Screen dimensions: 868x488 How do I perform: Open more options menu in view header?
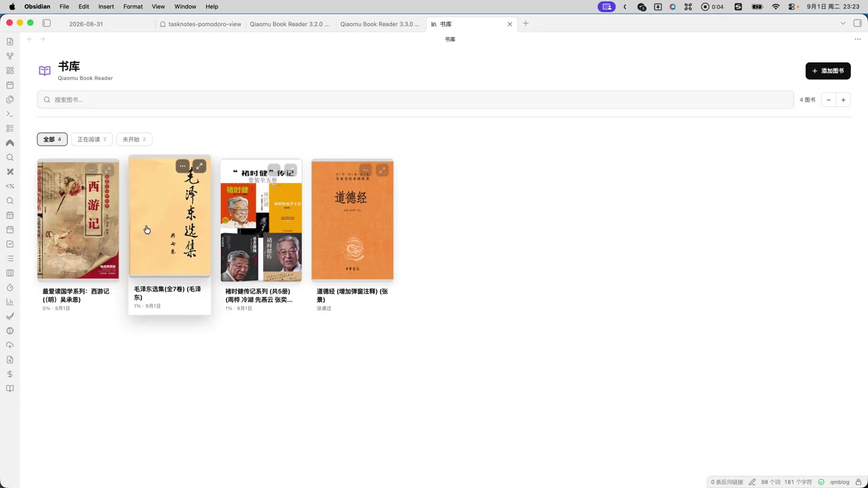pyautogui.click(x=857, y=39)
